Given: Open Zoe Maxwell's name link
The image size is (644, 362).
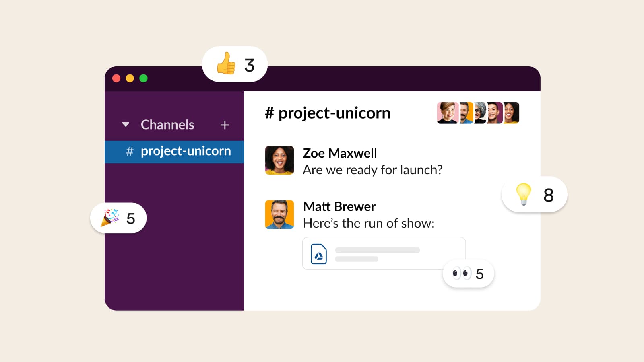Looking at the screenshot, I should (340, 153).
